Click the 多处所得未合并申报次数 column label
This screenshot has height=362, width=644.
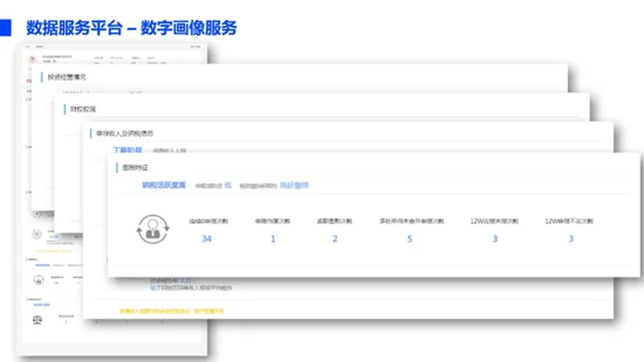pyautogui.click(x=411, y=221)
